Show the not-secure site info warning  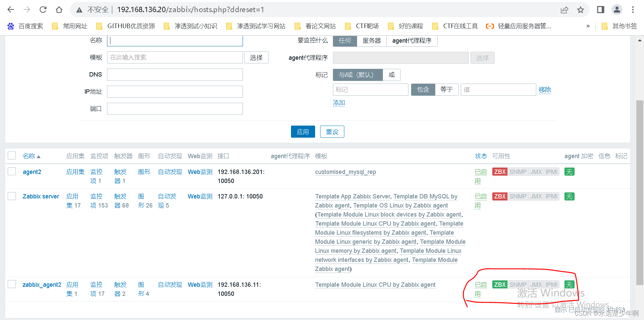[x=93, y=10]
